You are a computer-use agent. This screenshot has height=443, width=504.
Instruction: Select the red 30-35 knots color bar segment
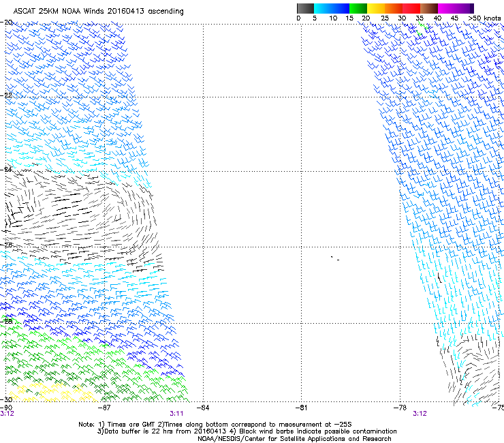click(411, 8)
